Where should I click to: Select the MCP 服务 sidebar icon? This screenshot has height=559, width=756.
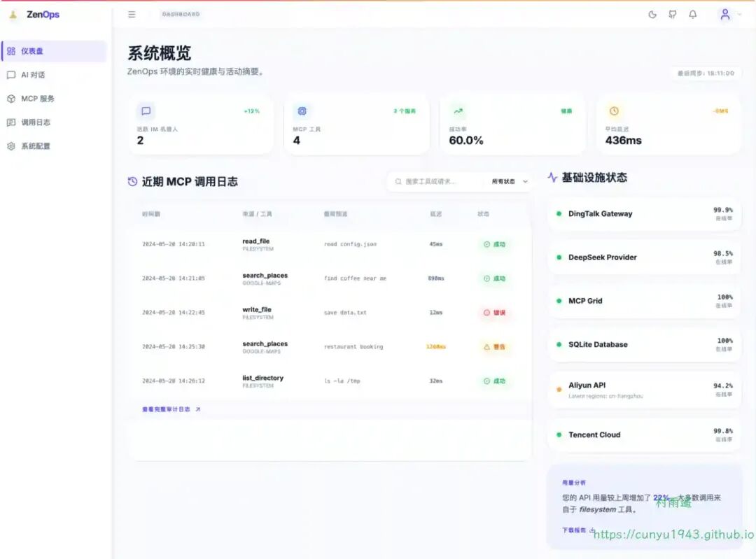pyautogui.click(x=12, y=99)
